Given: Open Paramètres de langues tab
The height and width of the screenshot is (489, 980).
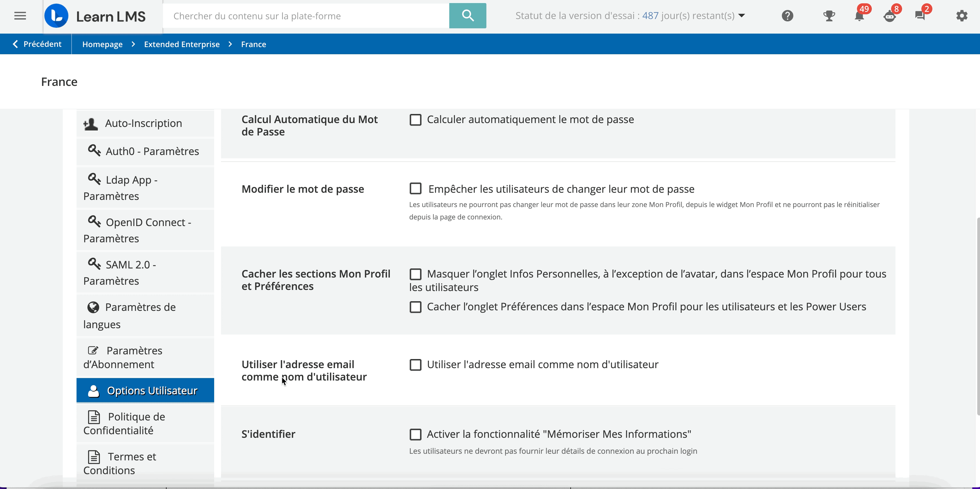Looking at the screenshot, I should (145, 316).
